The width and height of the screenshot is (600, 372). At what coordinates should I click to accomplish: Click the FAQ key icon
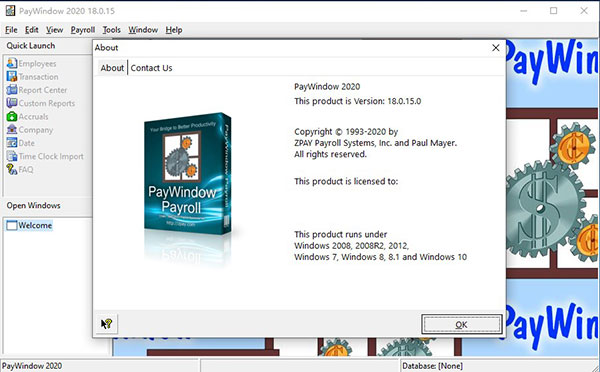point(11,169)
